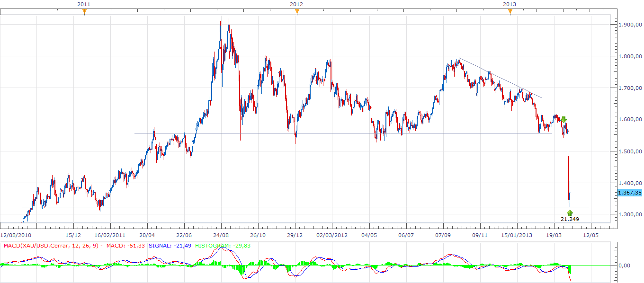Screen dimensions: 644x283
Task: Click the 12/05 date label on time axis
Action: click(590, 235)
